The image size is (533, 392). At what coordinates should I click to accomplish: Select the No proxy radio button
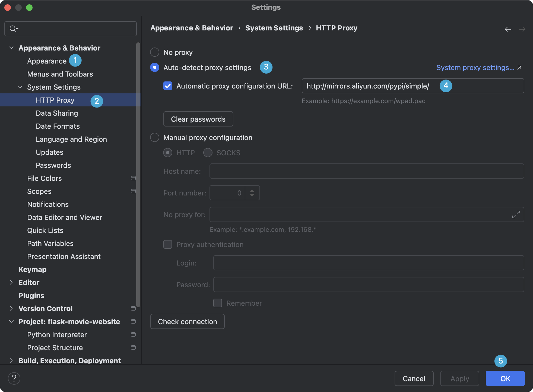click(155, 52)
